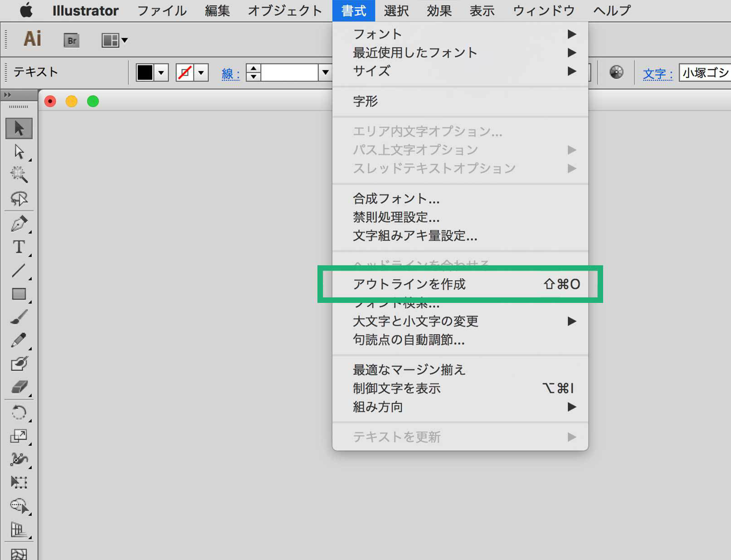The height and width of the screenshot is (560, 731).
Task: Open the ウィンドウ menu
Action: click(543, 10)
